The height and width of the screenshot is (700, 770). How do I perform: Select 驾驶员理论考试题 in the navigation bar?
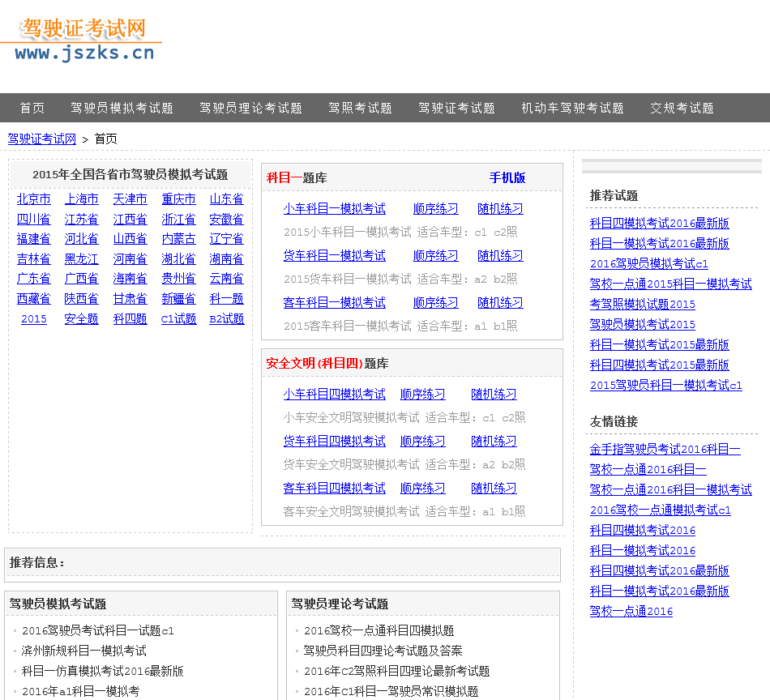pos(250,108)
